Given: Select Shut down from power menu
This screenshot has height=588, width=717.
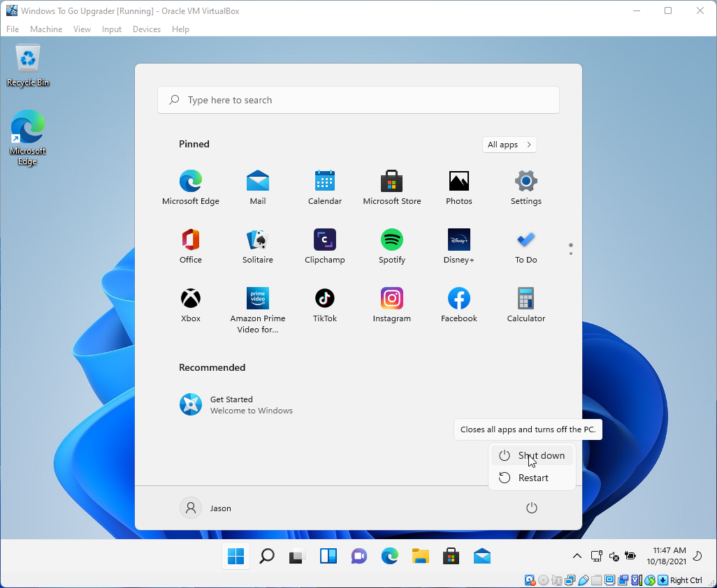Looking at the screenshot, I should (x=532, y=455).
